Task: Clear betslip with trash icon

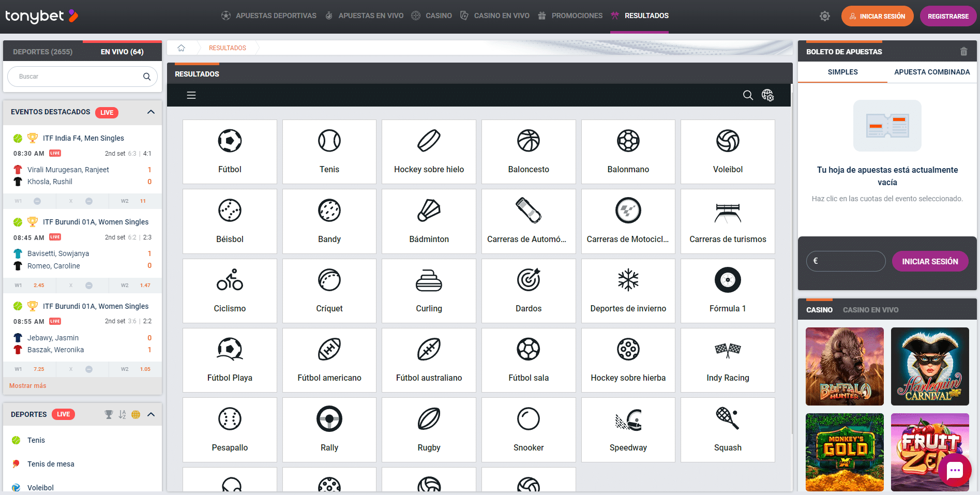Action: click(963, 52)
